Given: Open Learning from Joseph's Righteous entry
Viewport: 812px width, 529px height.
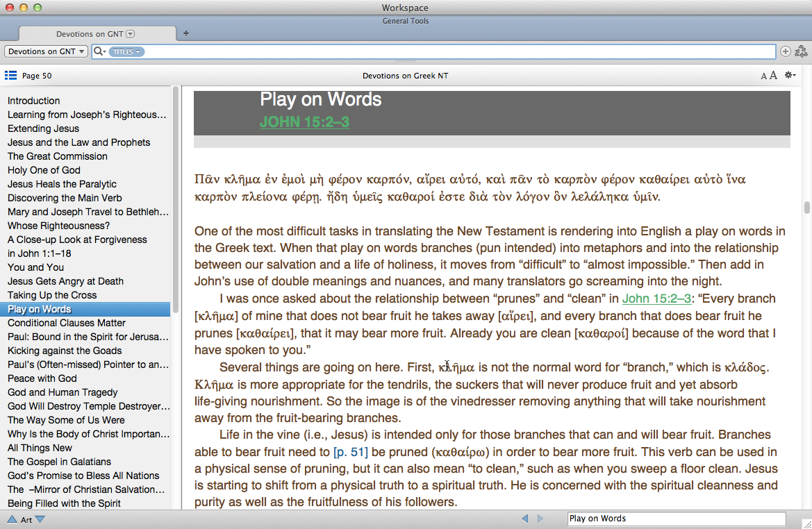Looking at the screenshot, I should pyautogui.click(x=87, y=115).
